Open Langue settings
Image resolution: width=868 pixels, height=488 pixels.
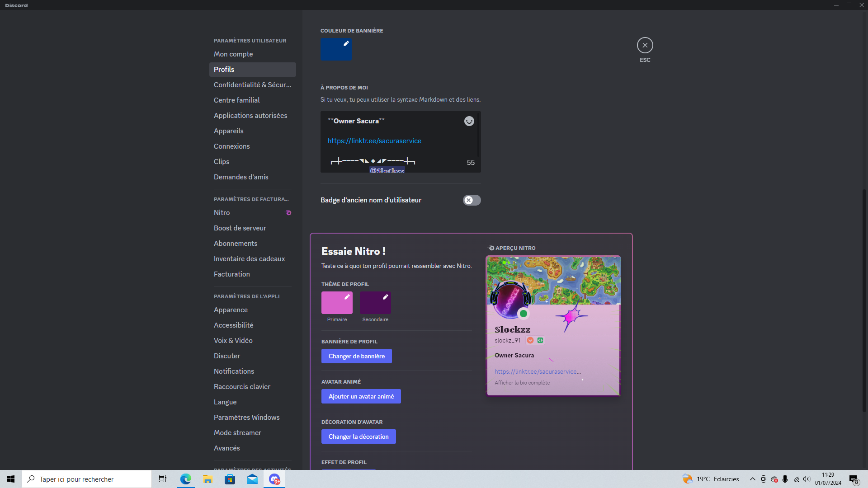coord(252,402)
